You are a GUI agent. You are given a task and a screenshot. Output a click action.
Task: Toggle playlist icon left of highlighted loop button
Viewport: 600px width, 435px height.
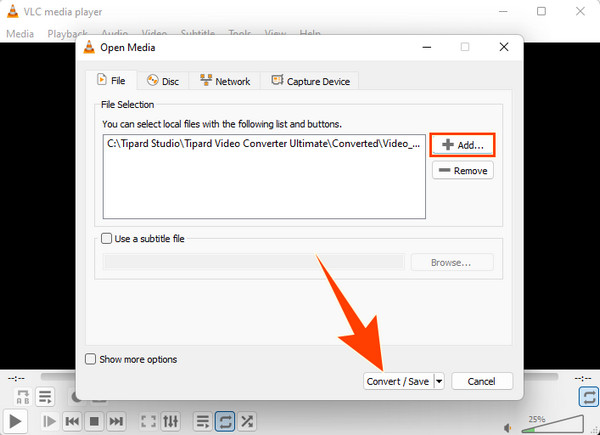point(202,421)
